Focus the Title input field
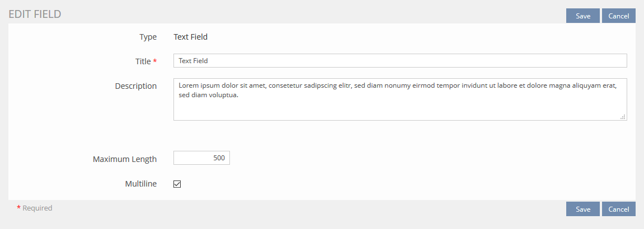 (399, 61)
